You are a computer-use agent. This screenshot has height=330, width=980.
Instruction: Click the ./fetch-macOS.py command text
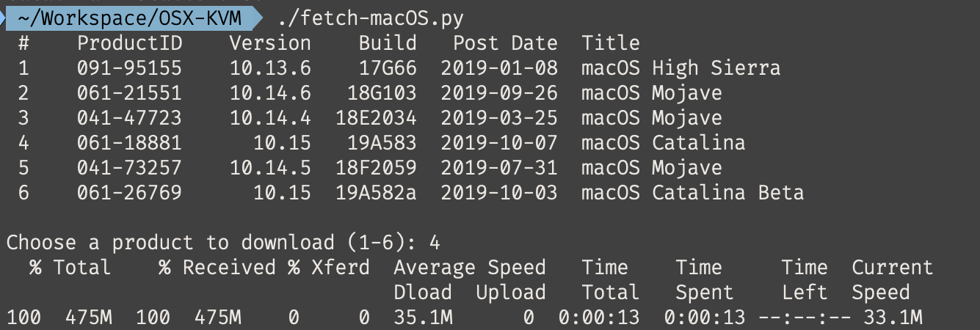click(x=371, y=17)
